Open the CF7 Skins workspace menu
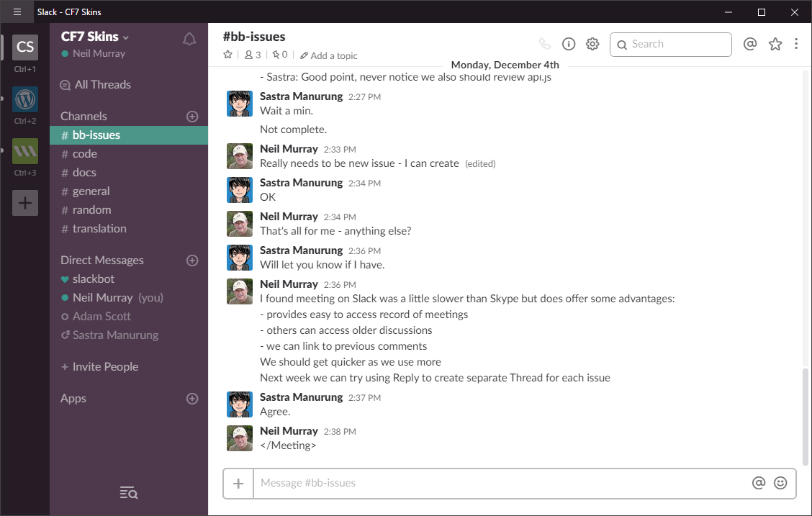This screenshot has height=516, width=812. click(x=95, y=37)
